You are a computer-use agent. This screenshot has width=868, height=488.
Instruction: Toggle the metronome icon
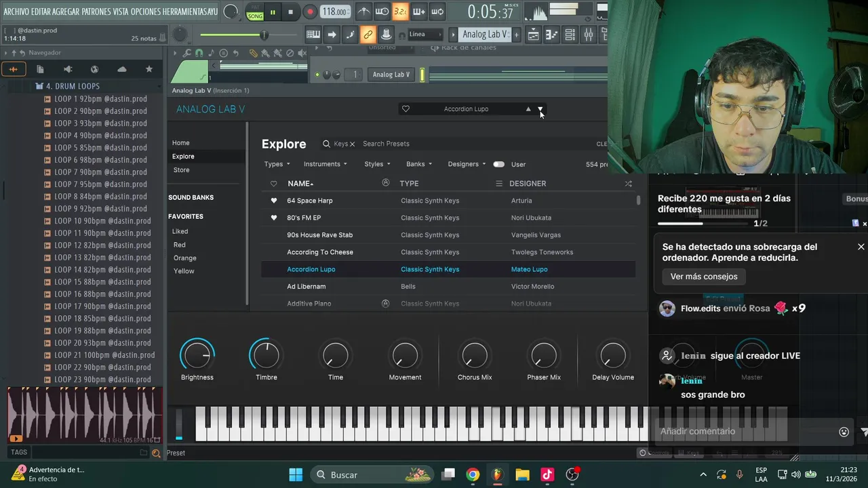[x=364, y=12]
